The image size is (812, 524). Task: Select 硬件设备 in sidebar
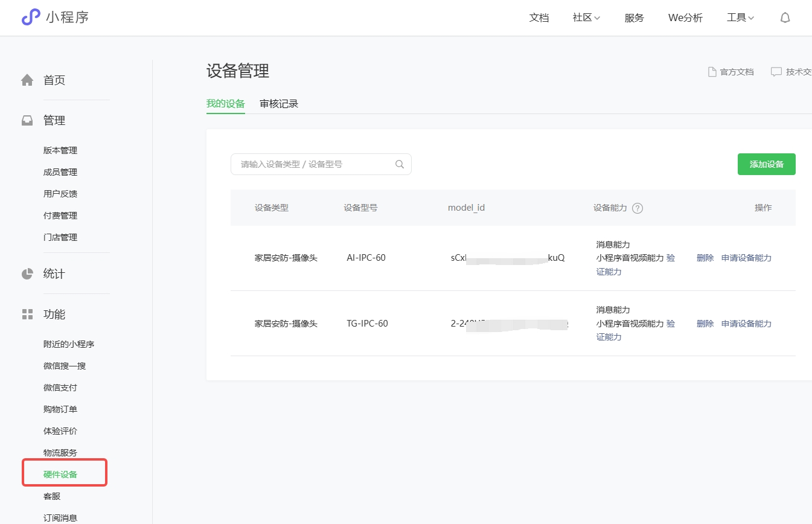click(60, 474)
